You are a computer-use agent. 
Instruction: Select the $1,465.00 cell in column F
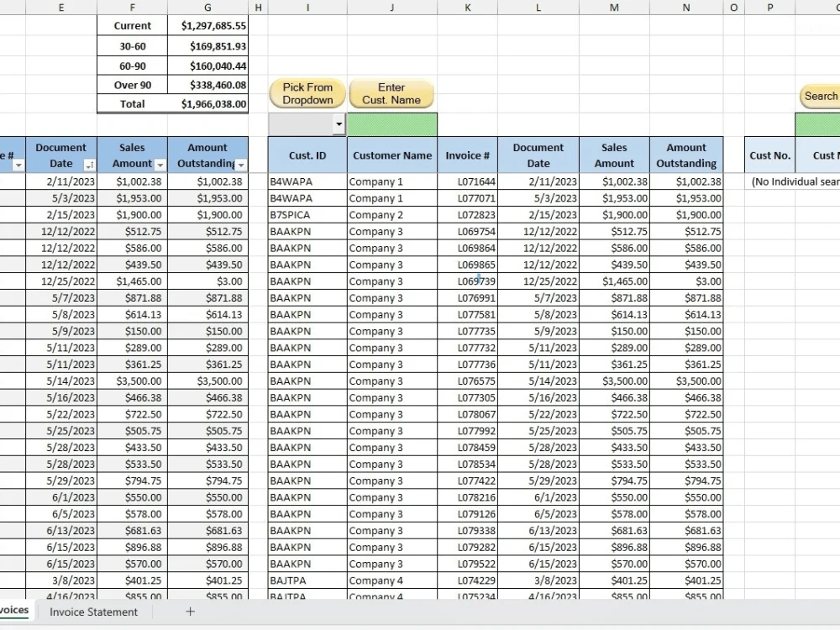(133, 281)
